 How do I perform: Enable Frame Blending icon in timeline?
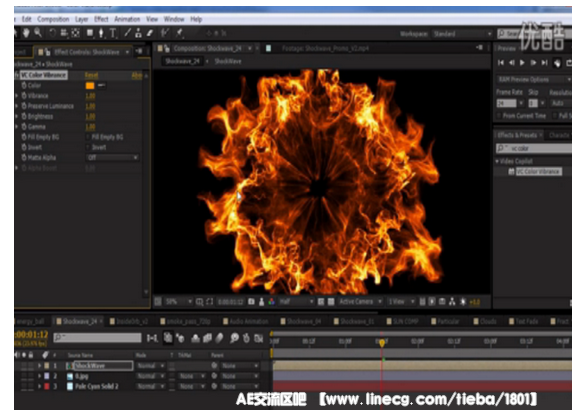[207, 339]
